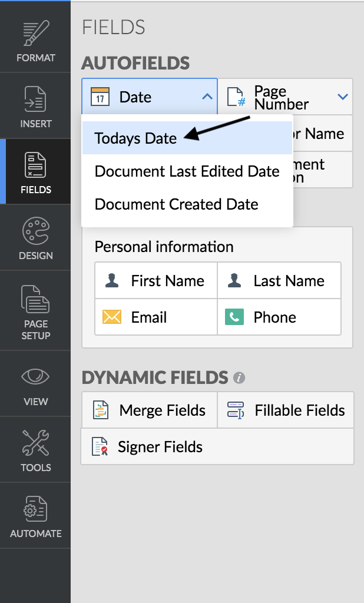Insert the First Name field

pos(156,281)
